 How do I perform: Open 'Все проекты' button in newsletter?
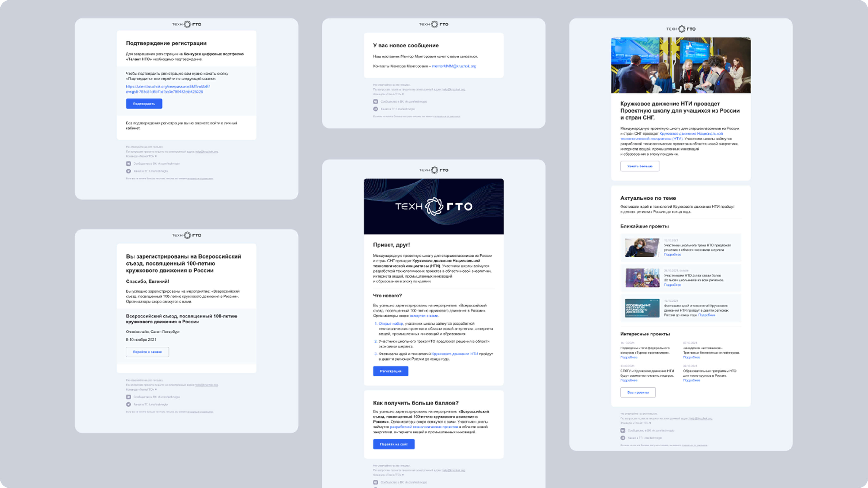pos(637,392)
